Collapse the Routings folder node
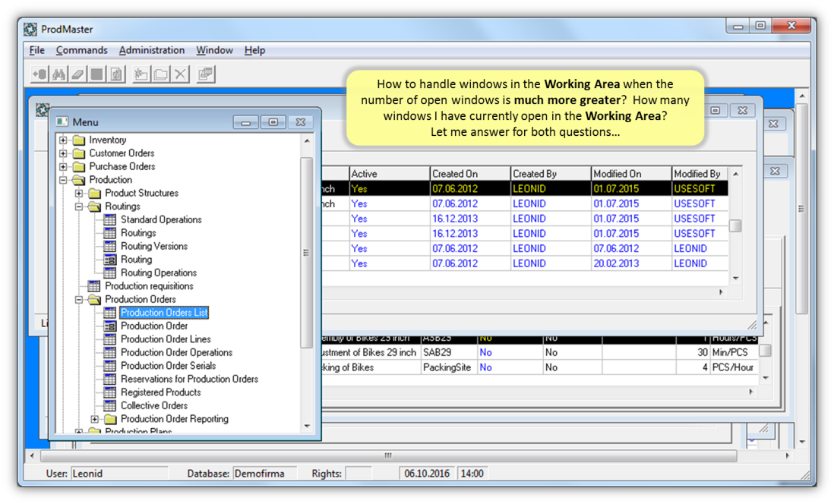Viewport: 834px width, 504px height. point(79,206)
